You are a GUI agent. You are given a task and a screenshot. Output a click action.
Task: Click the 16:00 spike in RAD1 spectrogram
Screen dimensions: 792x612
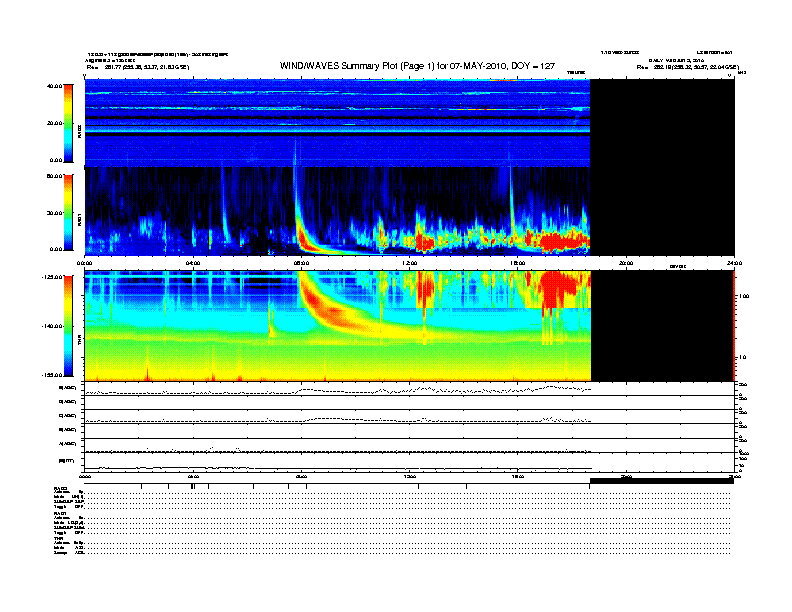click(x=511, y=202)
